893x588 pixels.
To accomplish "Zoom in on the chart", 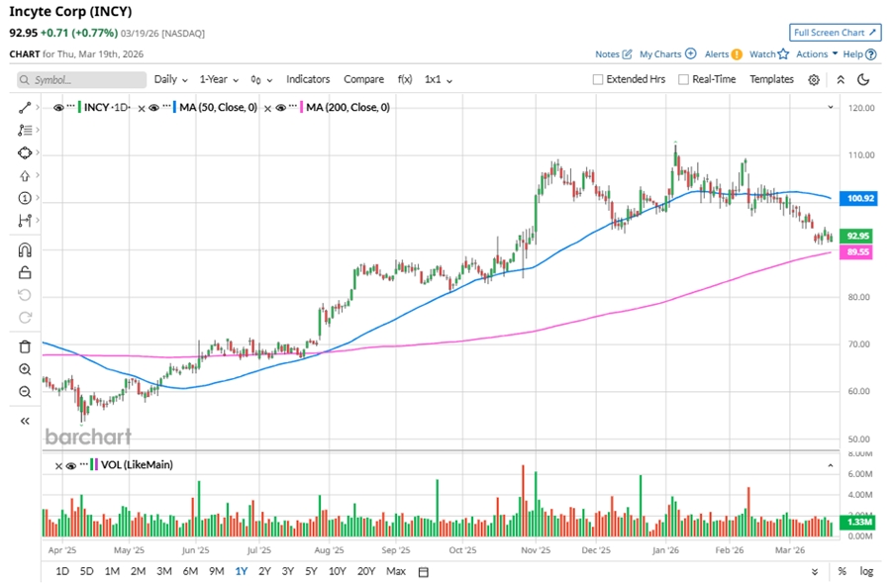I will click(25, 369).
